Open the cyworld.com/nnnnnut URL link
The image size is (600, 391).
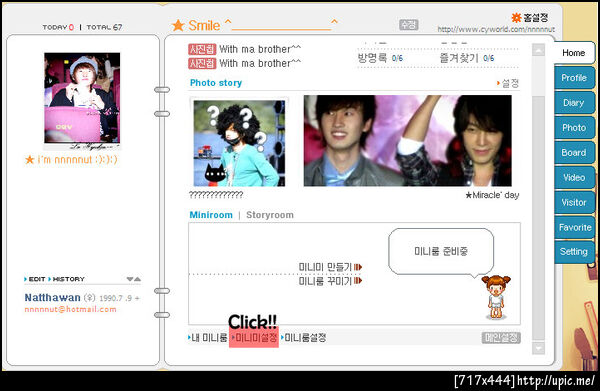(x=496, y=29)
